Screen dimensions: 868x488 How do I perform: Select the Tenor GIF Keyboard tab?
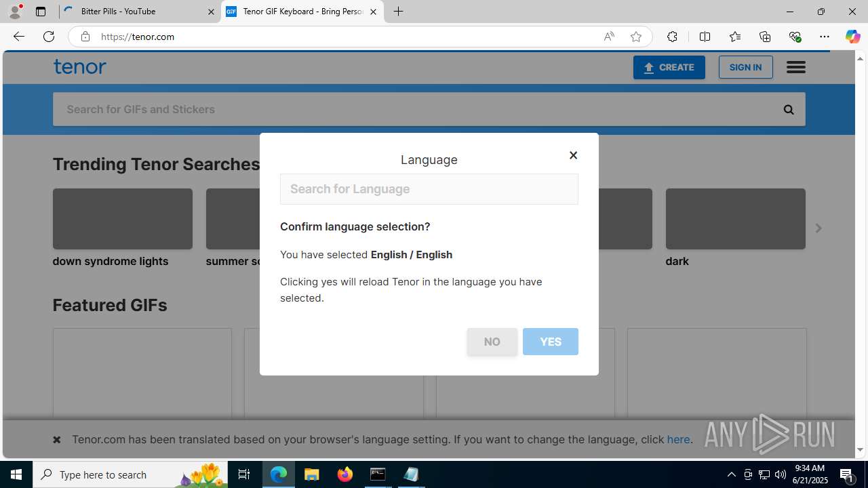click(302, 12)
